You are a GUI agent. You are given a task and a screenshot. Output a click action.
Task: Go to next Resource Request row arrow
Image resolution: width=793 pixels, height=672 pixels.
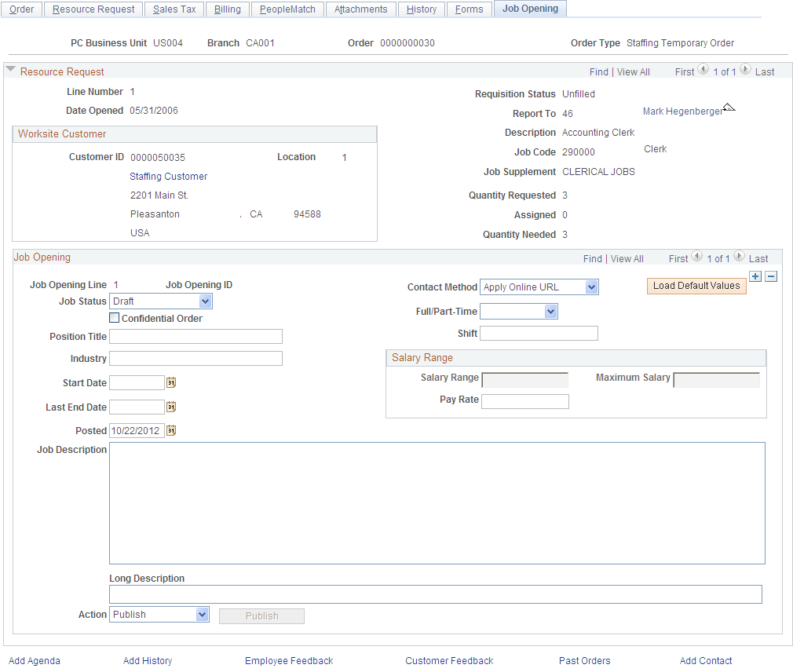tap(745, 69)
